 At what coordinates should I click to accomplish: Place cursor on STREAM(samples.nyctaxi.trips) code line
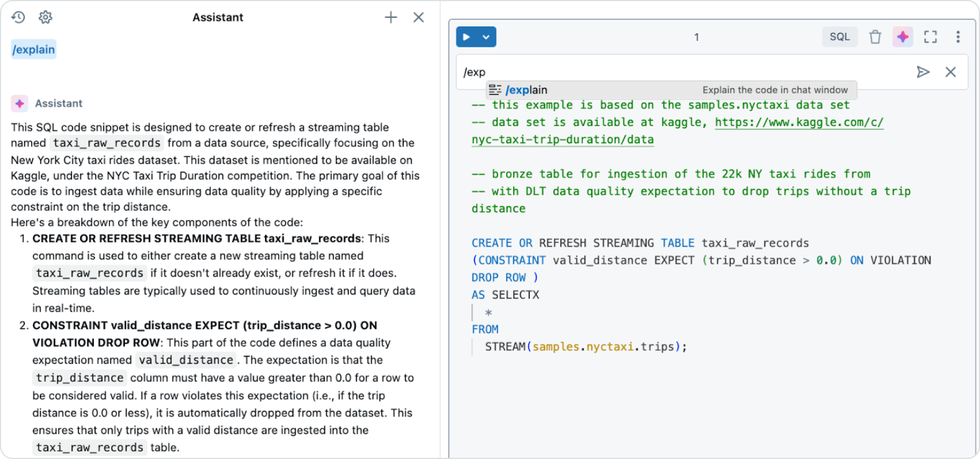point(585,347)
